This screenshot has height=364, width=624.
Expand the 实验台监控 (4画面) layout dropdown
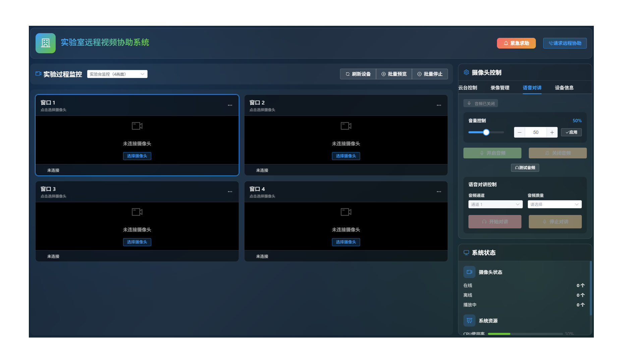tap(117, 74)
